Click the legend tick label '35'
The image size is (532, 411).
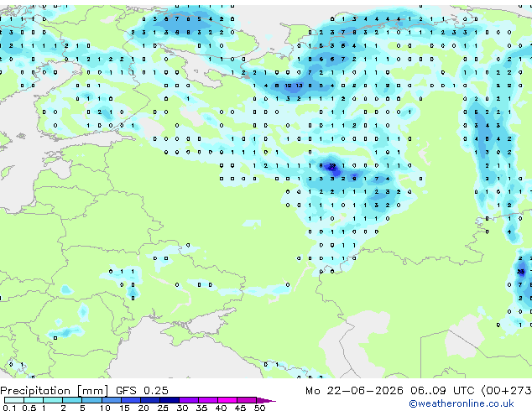(201, 408)
